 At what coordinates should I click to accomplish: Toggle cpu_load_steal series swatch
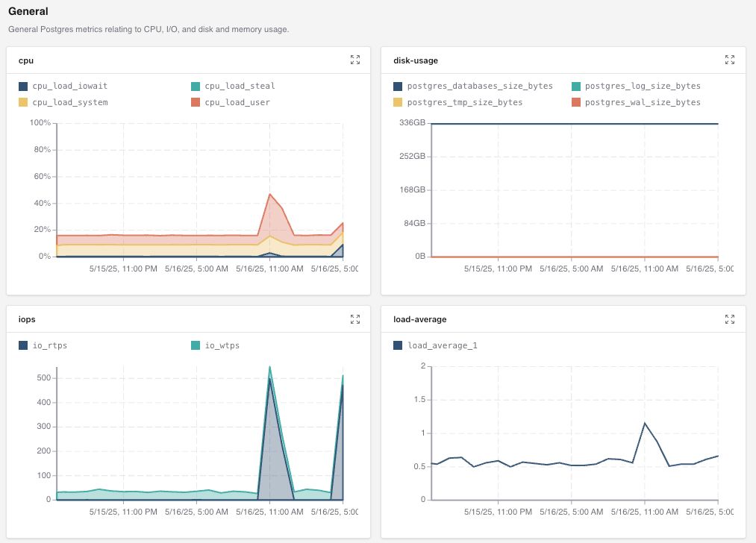196,87
